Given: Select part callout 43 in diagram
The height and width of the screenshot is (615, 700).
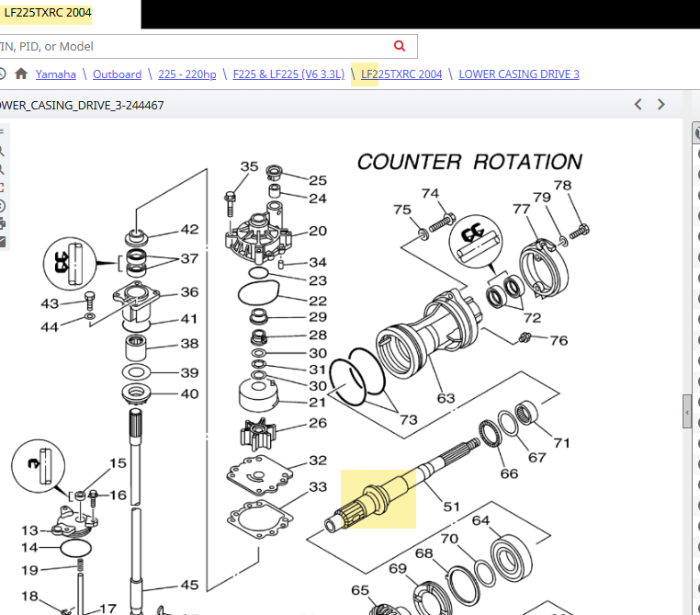Looking at the screenshot, I should [50, 304].
